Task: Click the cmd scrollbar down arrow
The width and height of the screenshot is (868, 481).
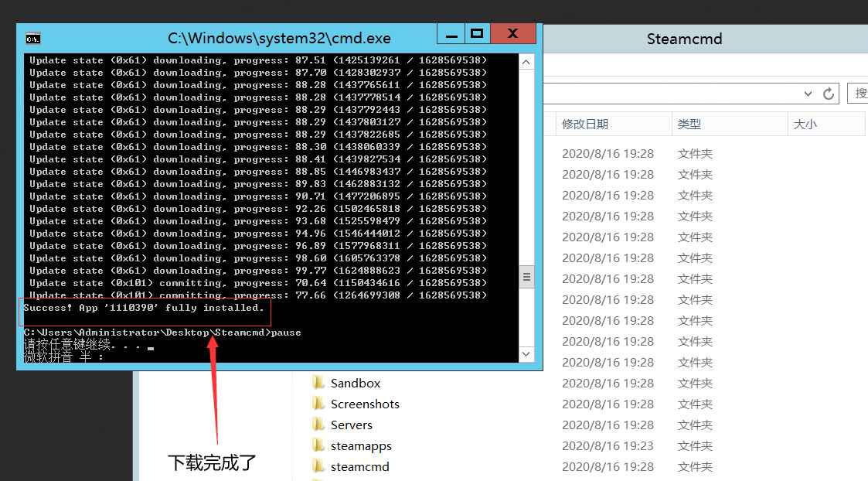Action: [526, 354]
